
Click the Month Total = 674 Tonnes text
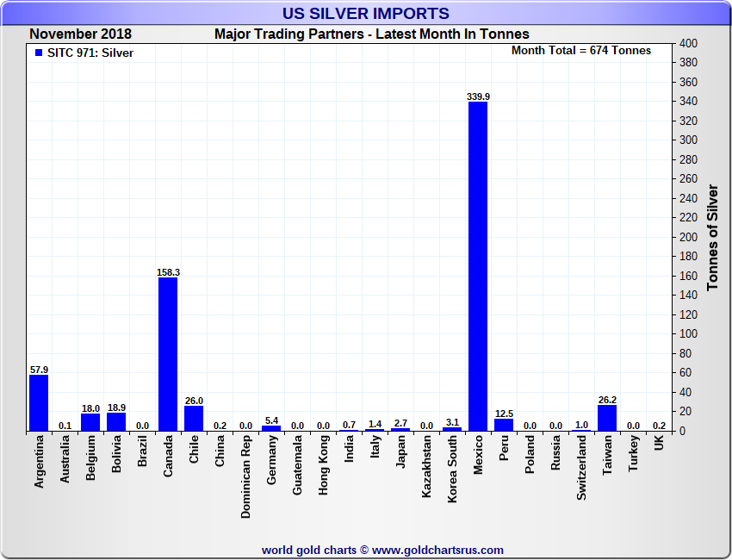[x=581, y=51]
